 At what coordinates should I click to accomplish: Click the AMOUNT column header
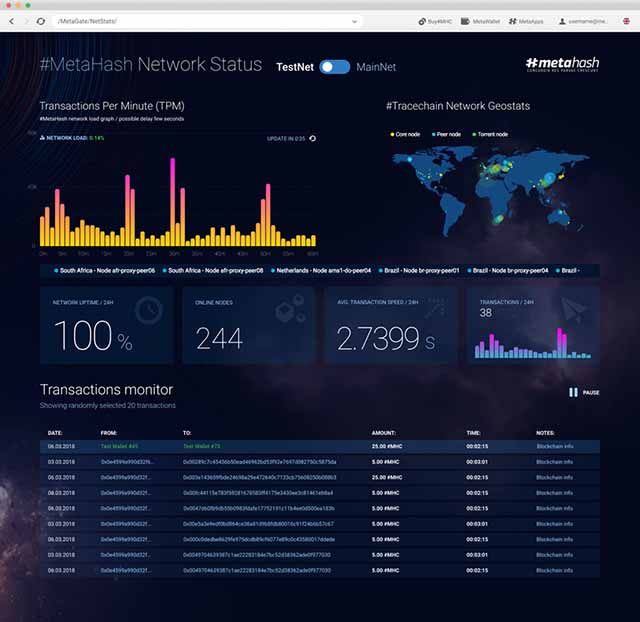383,433
